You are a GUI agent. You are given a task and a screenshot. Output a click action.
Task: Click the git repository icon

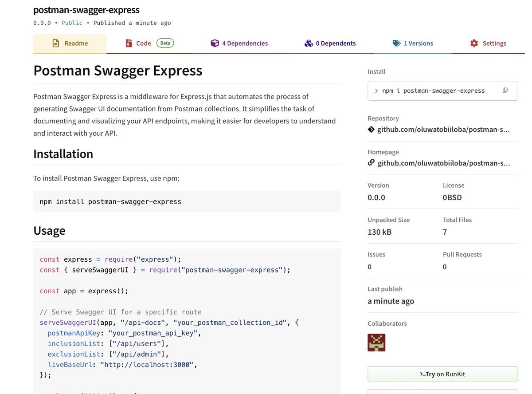pyautogui.click(x=371, y=130)
